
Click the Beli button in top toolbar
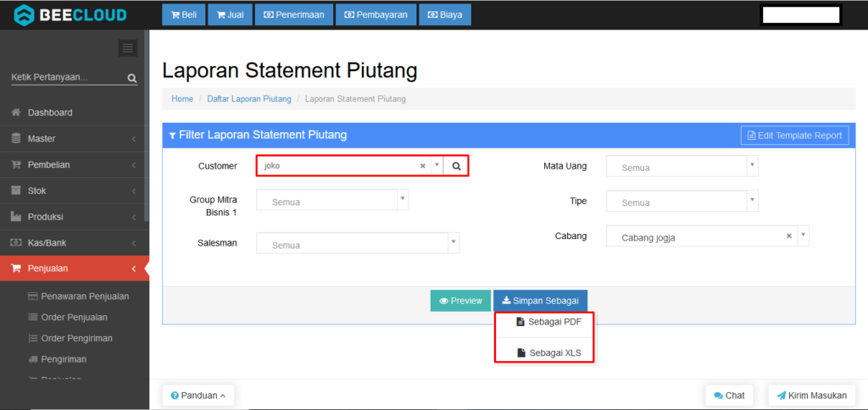coord(183,14)
